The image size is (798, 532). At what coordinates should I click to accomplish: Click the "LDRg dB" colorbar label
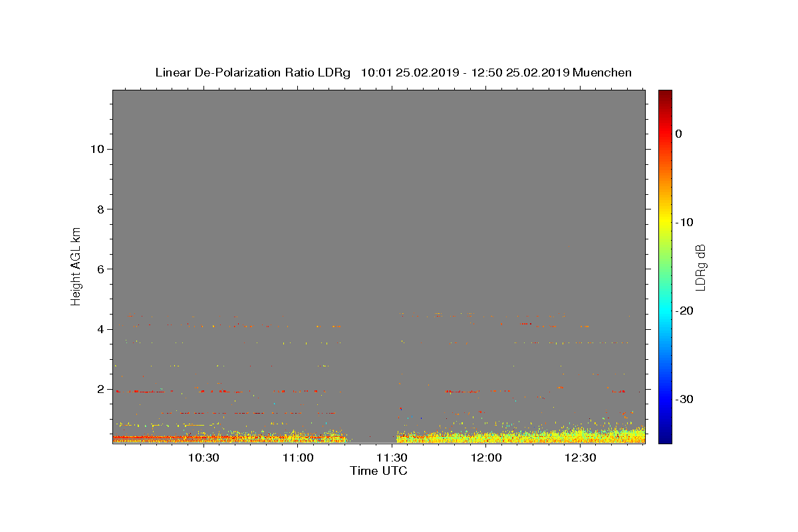click(x=700, y=267)
